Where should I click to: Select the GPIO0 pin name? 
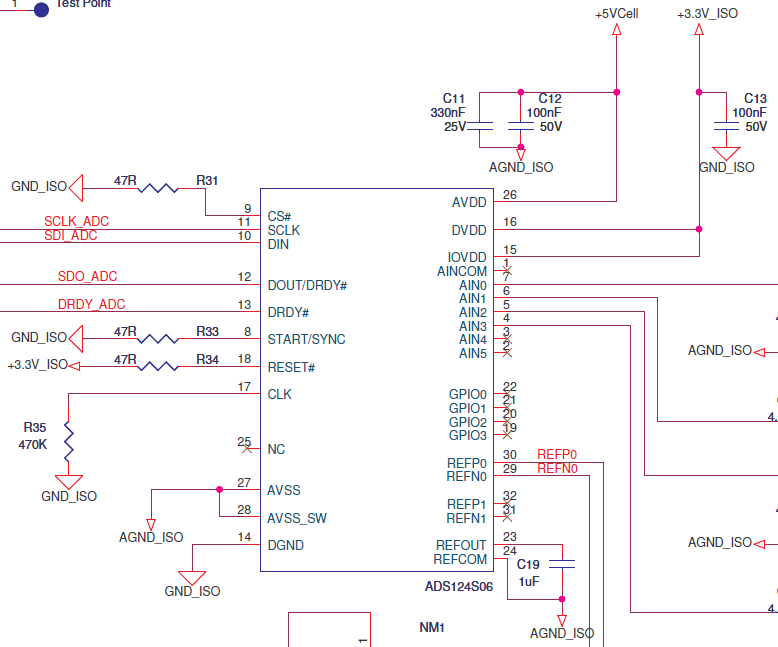coord(467,394)
